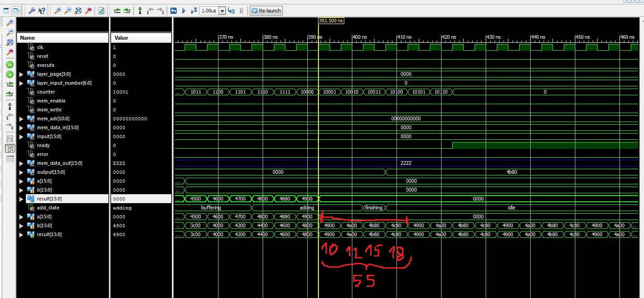644x298 pixels.
Task: Click the Re-launch button
Action: tap(266, 11)
